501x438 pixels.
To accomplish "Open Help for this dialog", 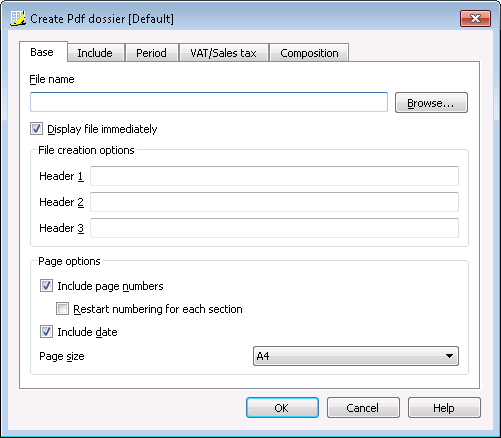I will pyautogui.click(x=444, y=408).
